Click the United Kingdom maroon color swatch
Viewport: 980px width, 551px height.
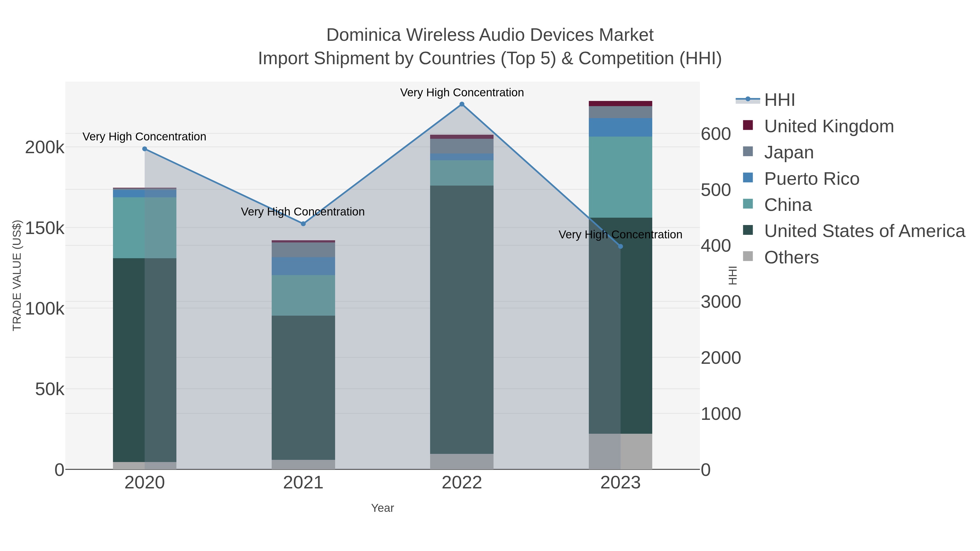click(x=748, y=125)
